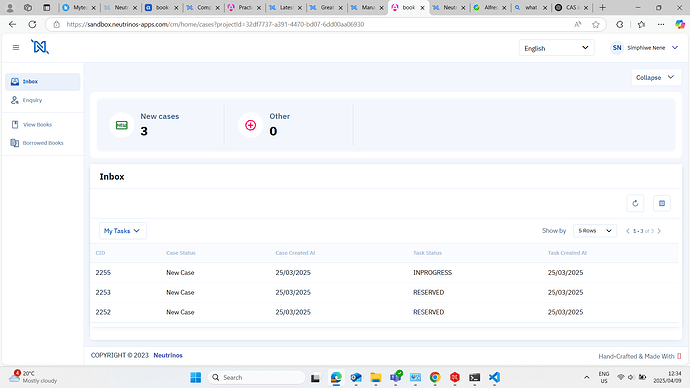Open the Enquiry sidebar item
The width and height of the screenshot is (690, 388).
tap(43, 100)
